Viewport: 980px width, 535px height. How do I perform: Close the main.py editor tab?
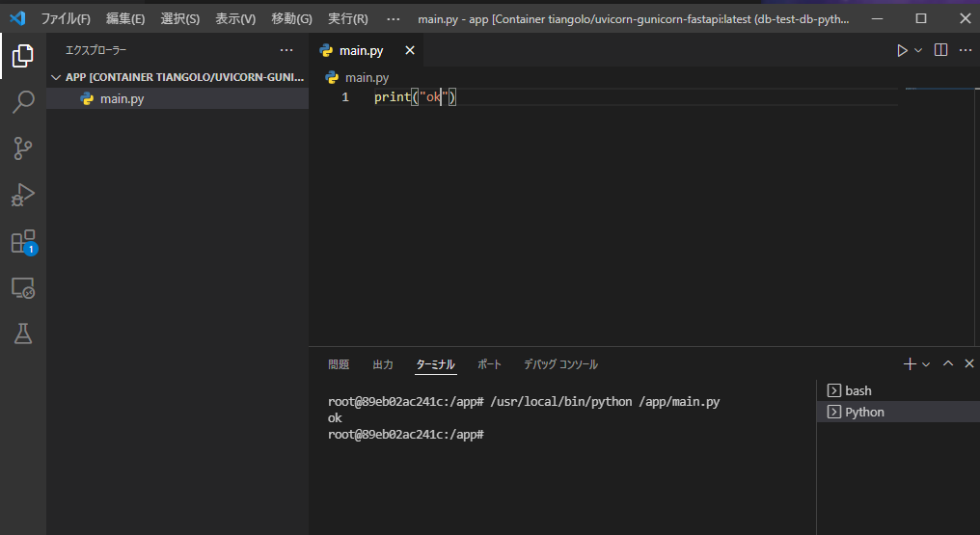click(410, 51)
